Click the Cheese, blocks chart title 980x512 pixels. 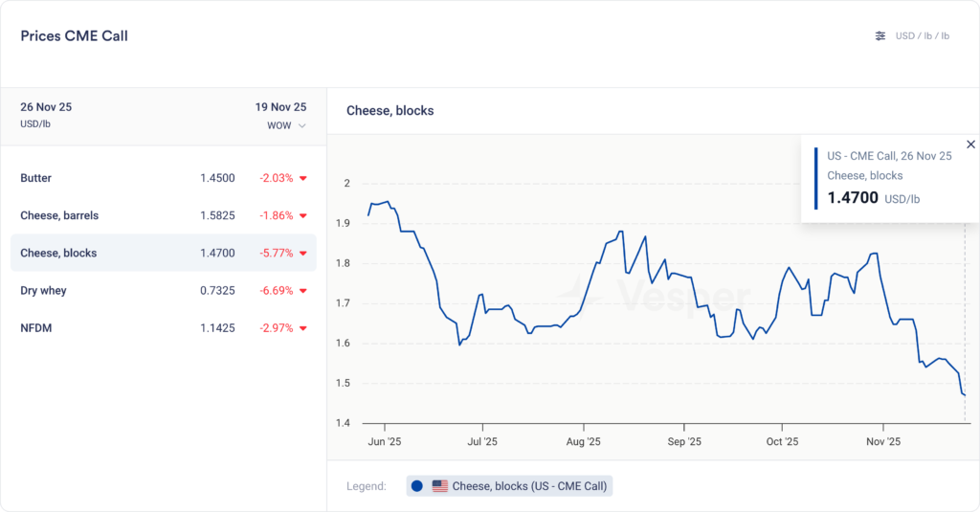[390, 111]
